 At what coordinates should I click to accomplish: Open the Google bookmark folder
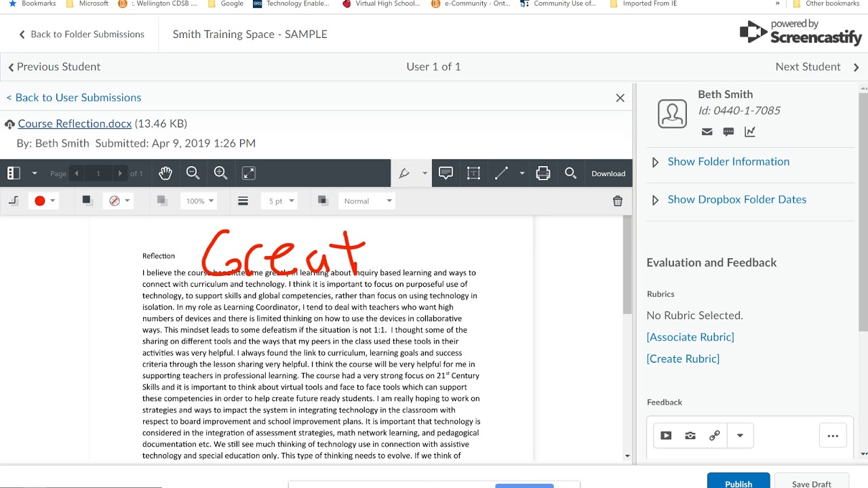click(225, 3)
